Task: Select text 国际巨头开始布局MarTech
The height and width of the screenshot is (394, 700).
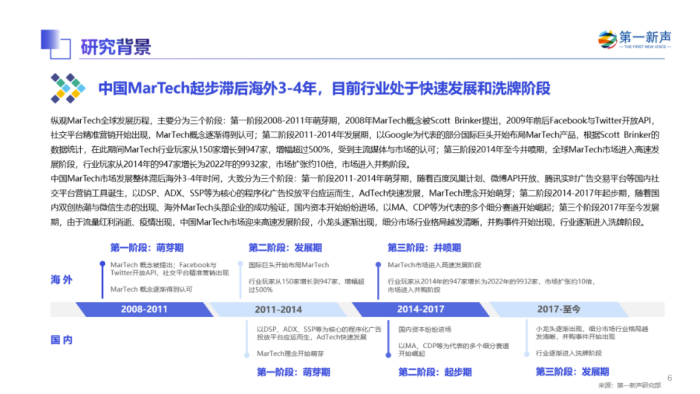Action: (x=289, y=265)
